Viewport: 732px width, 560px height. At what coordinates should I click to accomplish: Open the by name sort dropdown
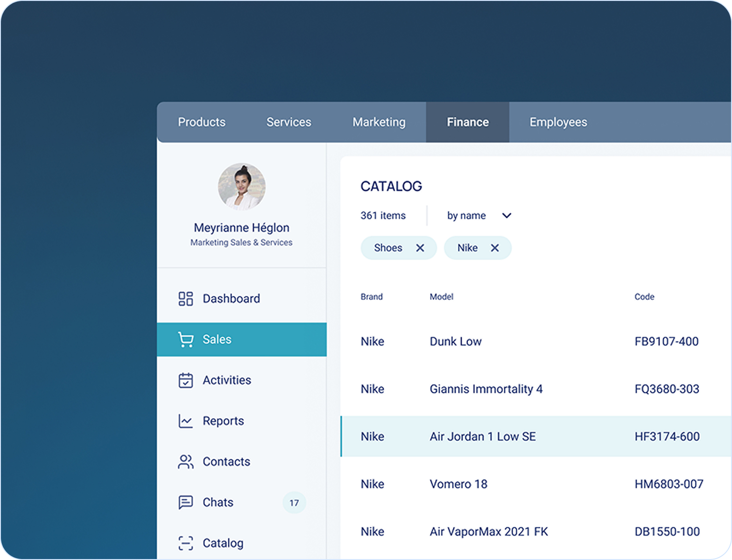[x=479, y=216]
